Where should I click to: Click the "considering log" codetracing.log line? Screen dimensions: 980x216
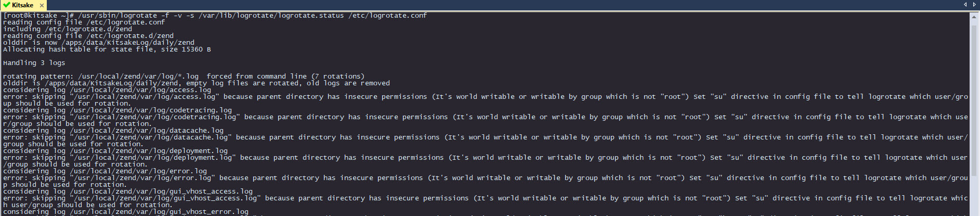tap(117, 110)
